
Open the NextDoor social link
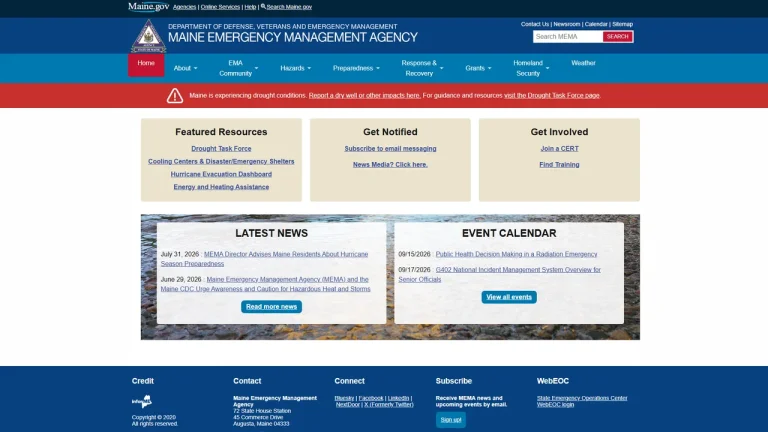pos(348,405)
